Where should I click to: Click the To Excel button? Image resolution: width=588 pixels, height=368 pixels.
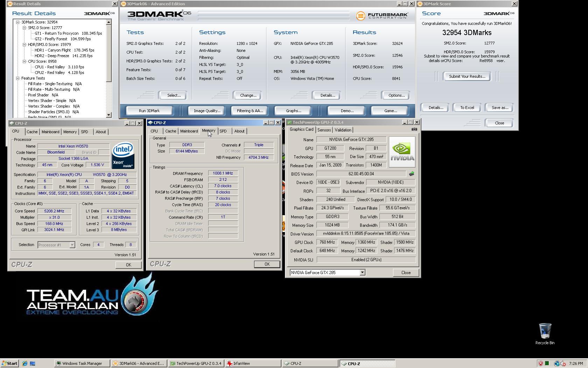click(x=467, y=108)
